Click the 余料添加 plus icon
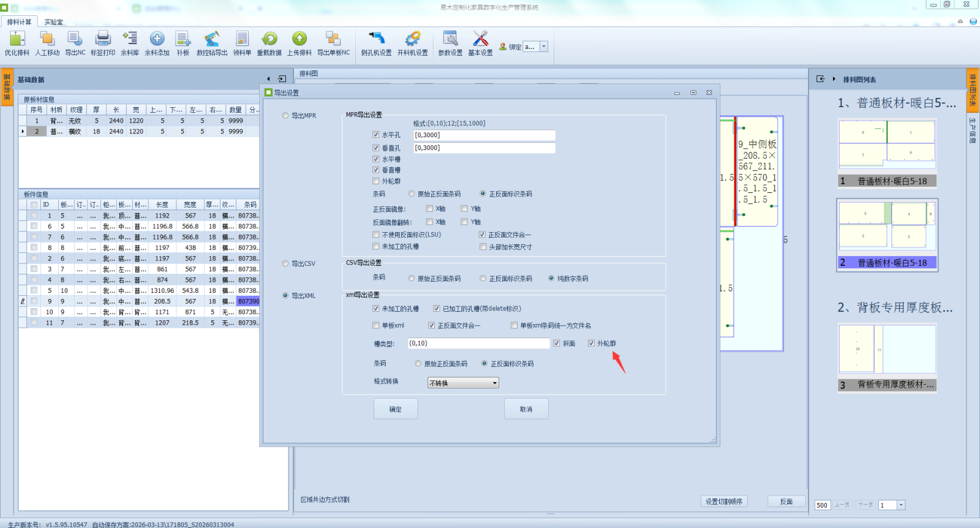 pos(157,40)
